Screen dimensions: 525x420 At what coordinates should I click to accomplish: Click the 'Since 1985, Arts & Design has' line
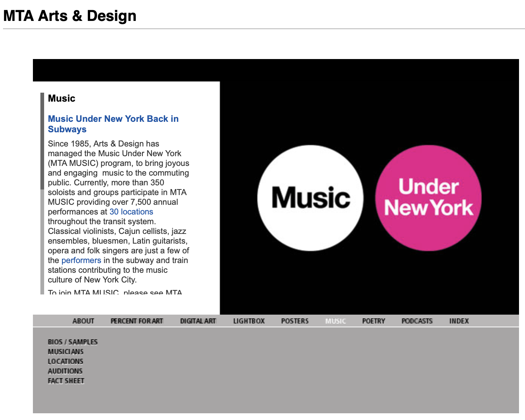(x=104, y=144)
